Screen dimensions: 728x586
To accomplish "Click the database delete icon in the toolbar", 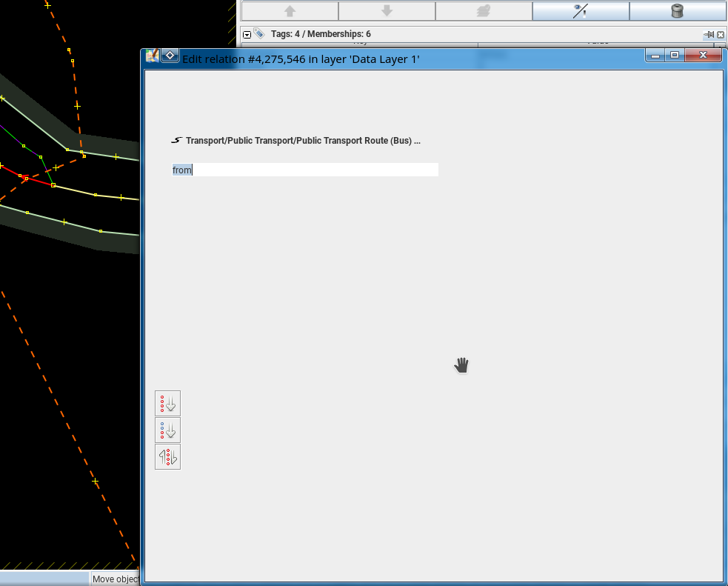I will tap(678, 10).
